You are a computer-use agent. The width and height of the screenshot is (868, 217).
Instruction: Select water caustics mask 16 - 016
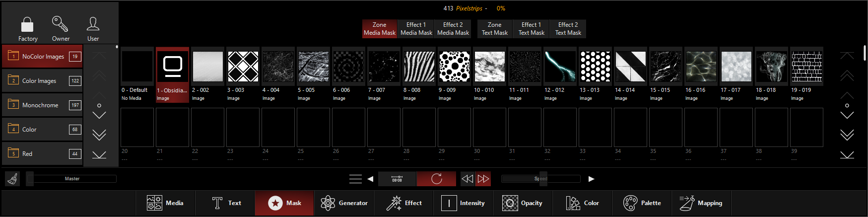(701, 74)
